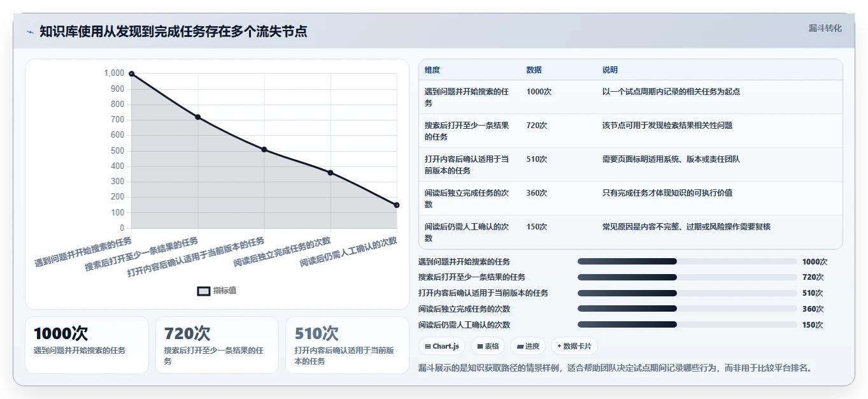Click the 数据卡片 chip
This screenshot has width=868, height=399.
[574, 346]
